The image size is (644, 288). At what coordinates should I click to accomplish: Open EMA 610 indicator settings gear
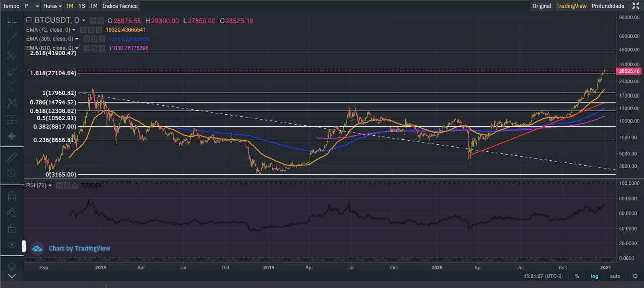click(94, 48)
